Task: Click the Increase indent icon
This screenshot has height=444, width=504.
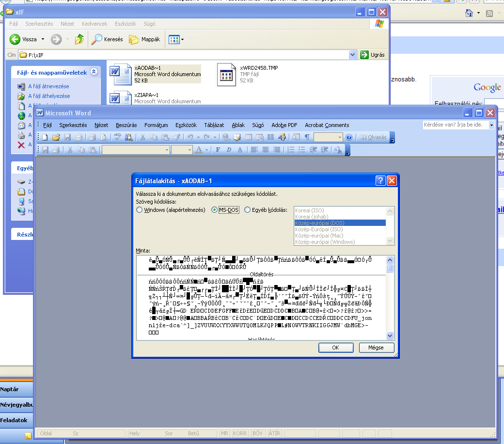Action: point(324,149)
